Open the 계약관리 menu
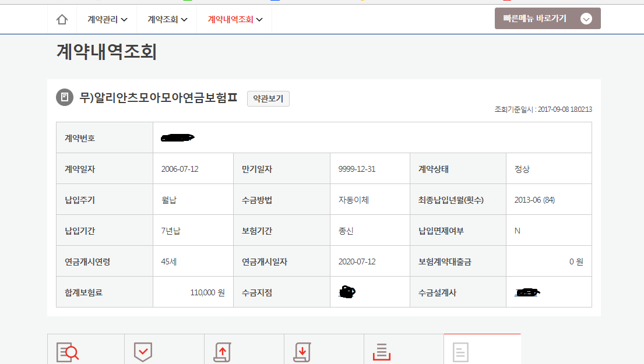The image size is (644, 364). pyautogui.click(x=107, y=19)
